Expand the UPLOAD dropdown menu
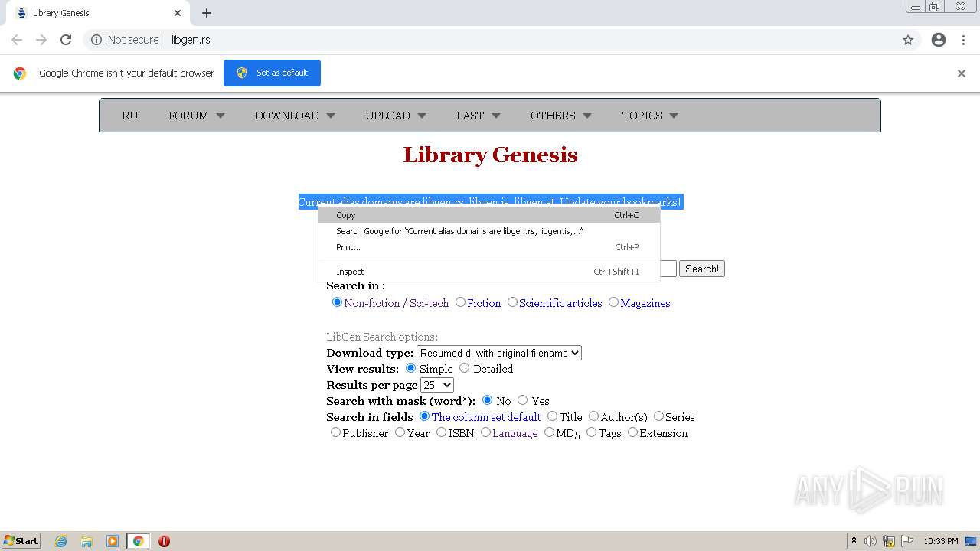Screen dimensions: 980x551 click(395, 116)
